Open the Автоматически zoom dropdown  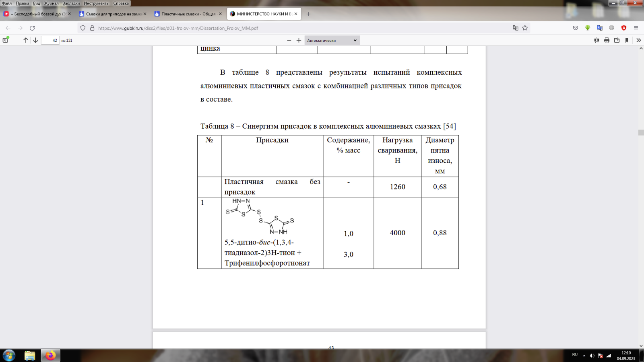point(332,40)
